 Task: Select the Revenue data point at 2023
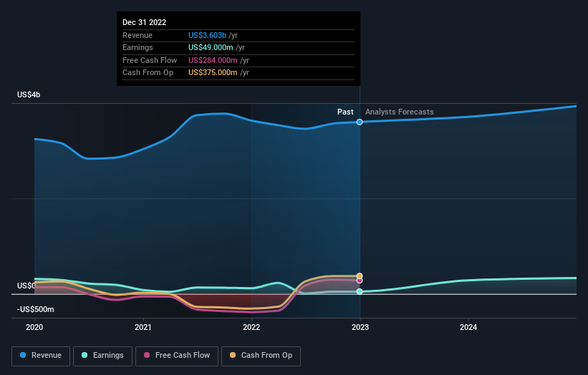pos(360,122)
